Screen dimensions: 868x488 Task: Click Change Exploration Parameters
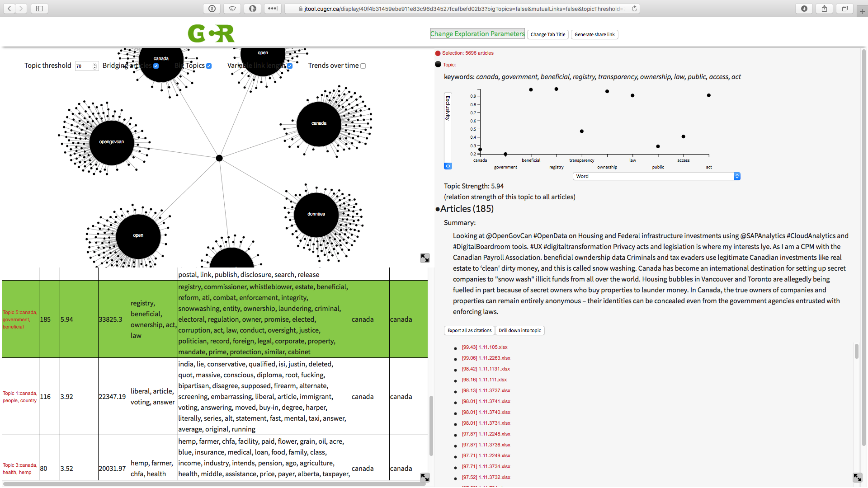(x=477, y=34)
